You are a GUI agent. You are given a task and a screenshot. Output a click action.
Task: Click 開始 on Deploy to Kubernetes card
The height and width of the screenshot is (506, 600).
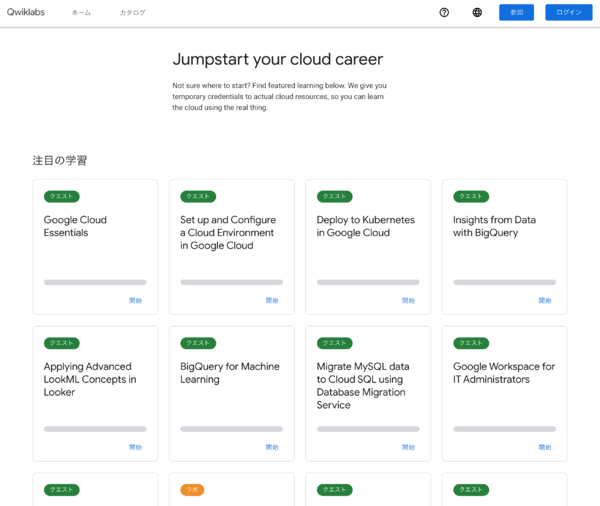[x=408, y=300]
